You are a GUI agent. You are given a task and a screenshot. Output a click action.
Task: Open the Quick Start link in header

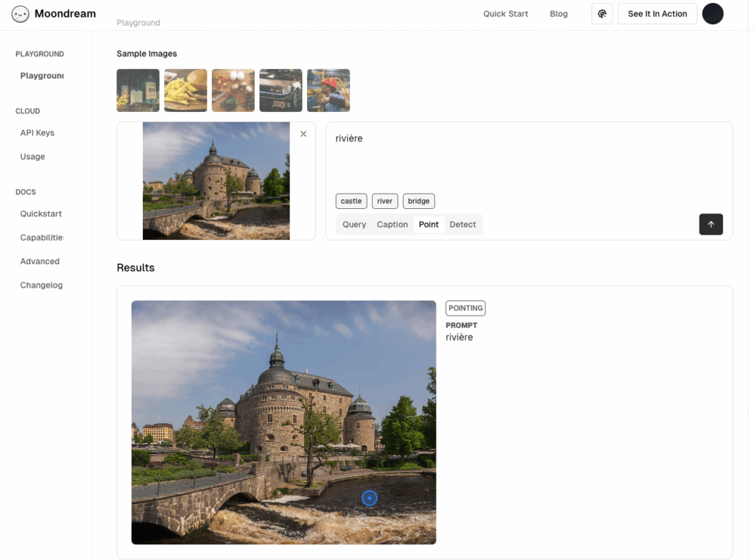(505, 14)
